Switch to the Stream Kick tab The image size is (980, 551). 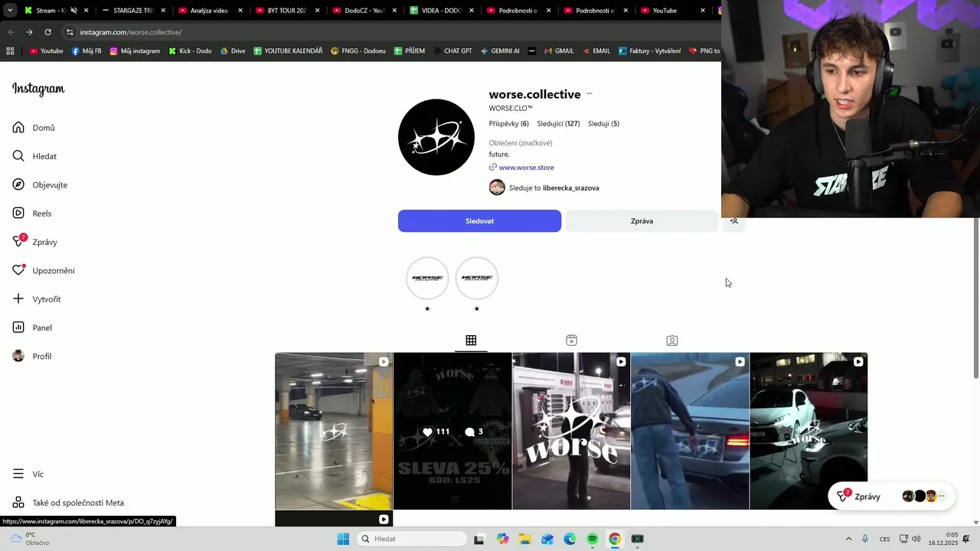(x=46, y=11)
